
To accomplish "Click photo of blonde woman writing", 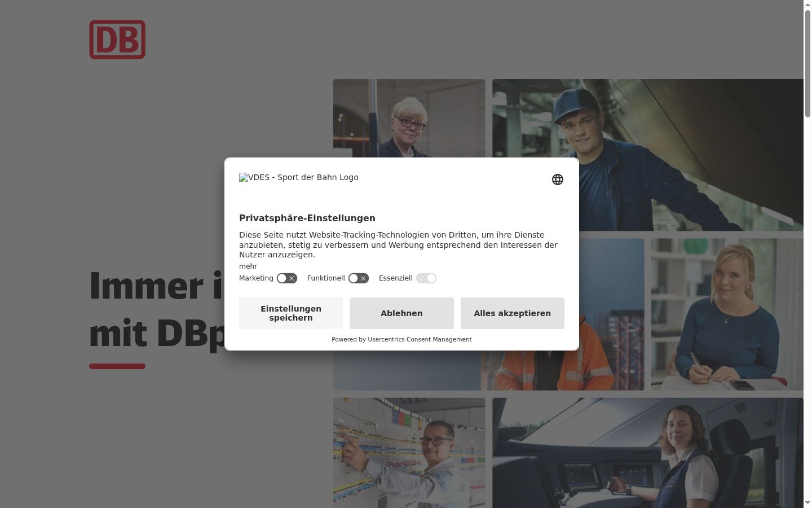I will click(x=727, y=314).
